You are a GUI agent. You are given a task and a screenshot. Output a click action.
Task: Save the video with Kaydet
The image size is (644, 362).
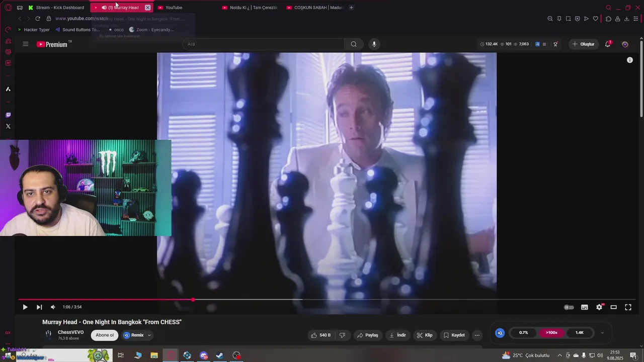454,335
